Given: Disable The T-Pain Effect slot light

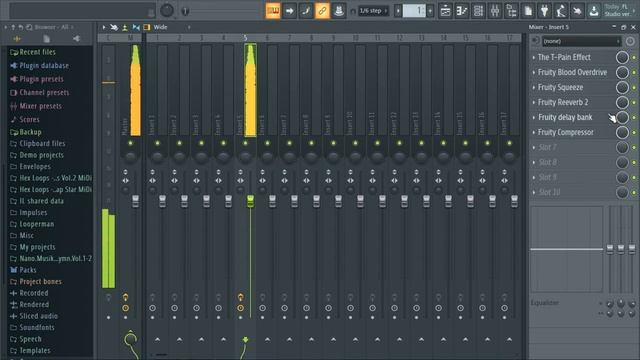Looking at the screenshot, I should tap(634, 58).
